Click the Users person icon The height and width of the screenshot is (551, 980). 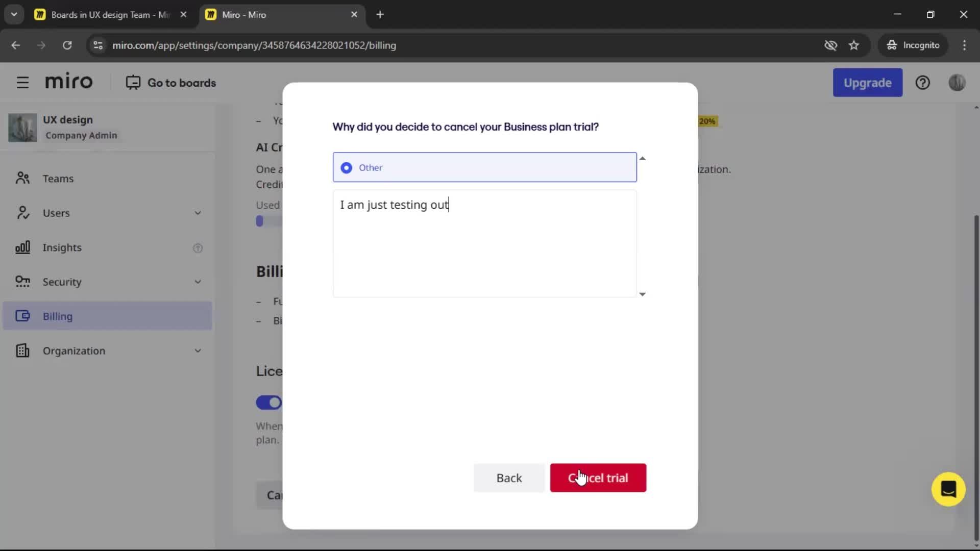tap(22, 213)
